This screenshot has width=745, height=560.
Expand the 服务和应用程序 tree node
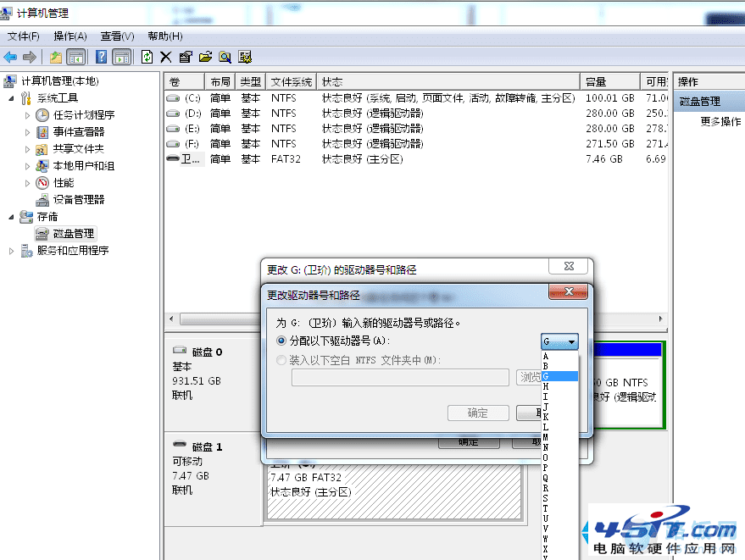[11, 251]
